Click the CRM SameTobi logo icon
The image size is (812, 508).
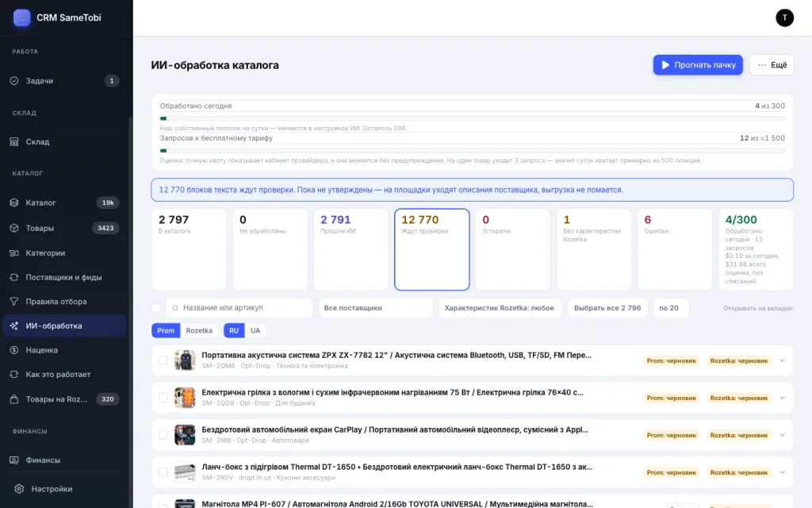(21, 17)
